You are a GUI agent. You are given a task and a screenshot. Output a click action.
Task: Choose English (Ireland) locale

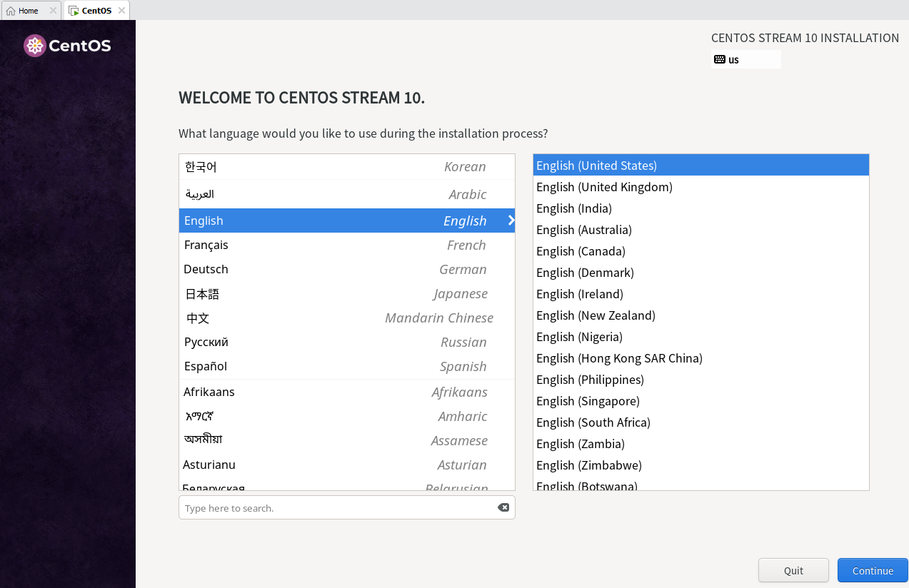click(701, 294)
